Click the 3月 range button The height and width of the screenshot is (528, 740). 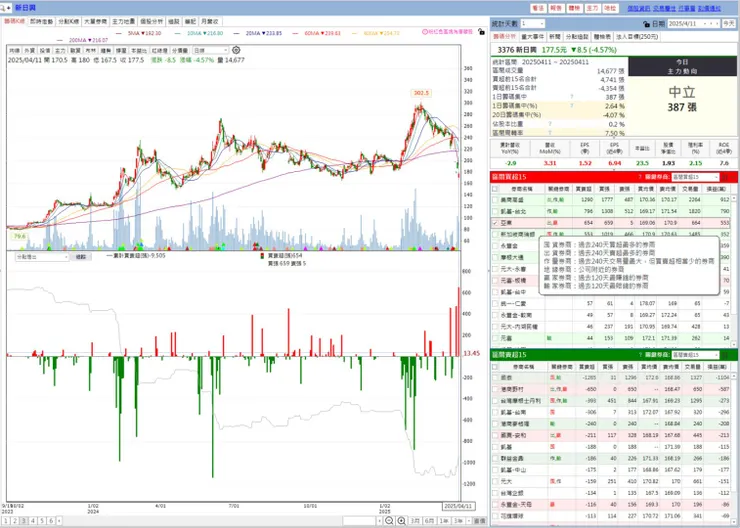(x=415, y=521)
